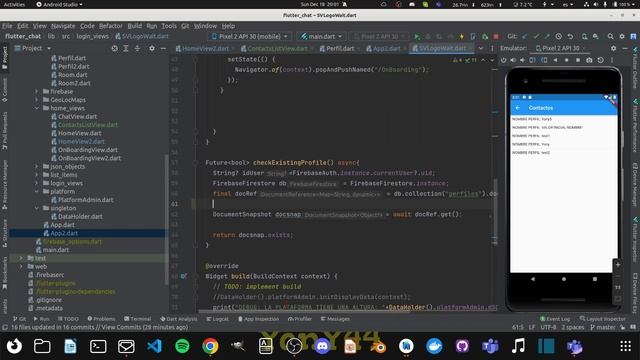Screen dimensions: 640x360
Task: Expand the list_items folder
Action: point(36,175)
